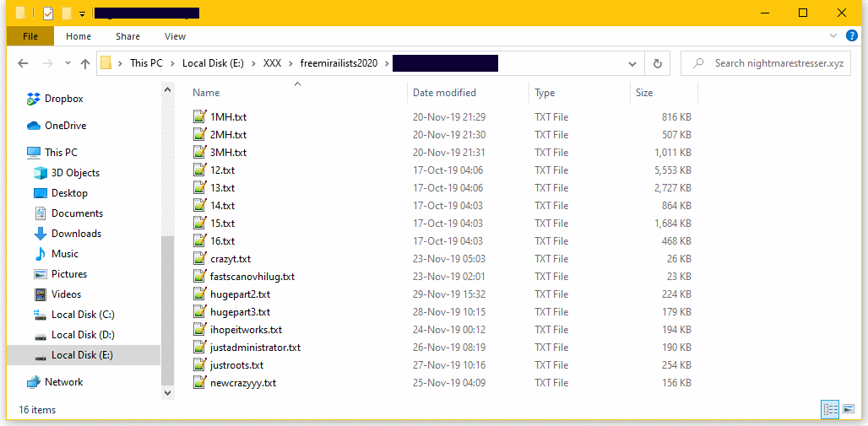Switch to the View ribbon tab
Image resolution: width=868 pixels, height=426 pixels.
click(175, 36)
